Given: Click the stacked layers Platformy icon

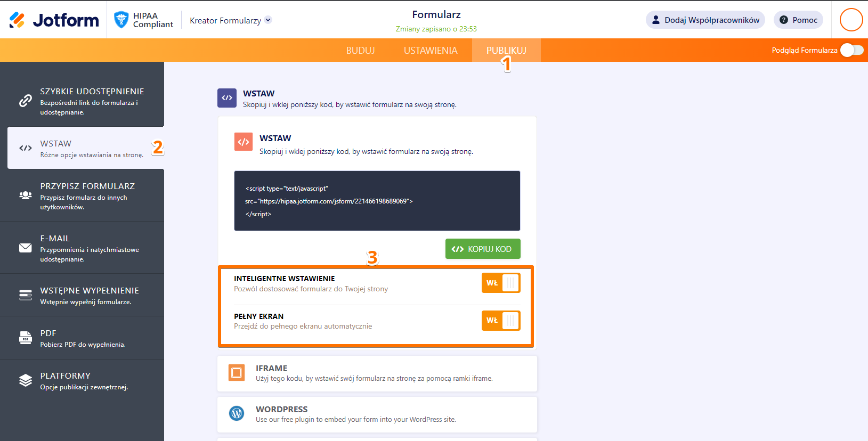Looking at the screenshot, I should click(x=26, y=380).
